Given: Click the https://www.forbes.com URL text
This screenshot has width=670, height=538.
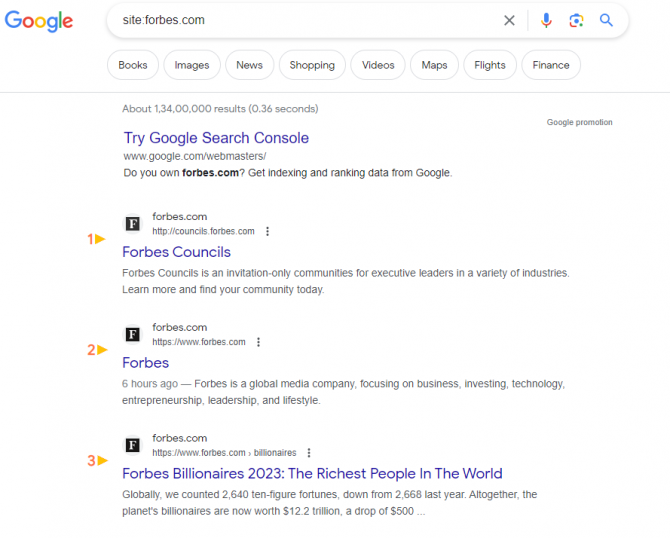Looking at the screenshot, I should pyautogui.click(x=199, y=342).
